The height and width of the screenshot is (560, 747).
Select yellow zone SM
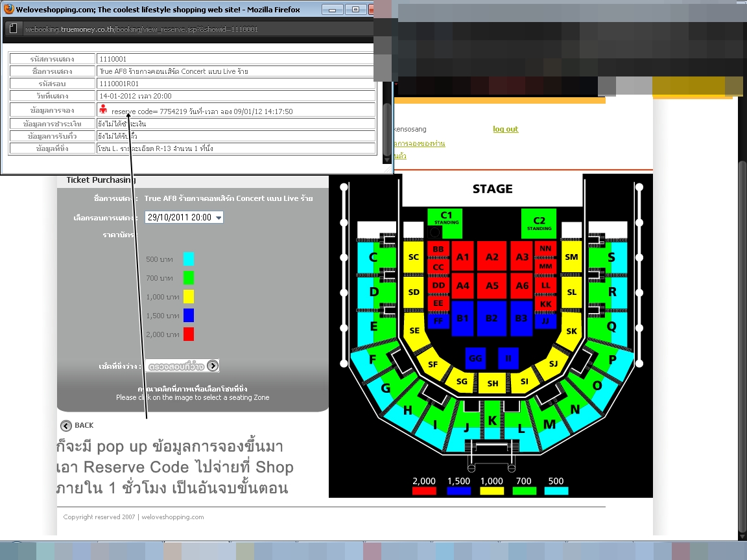571,257
